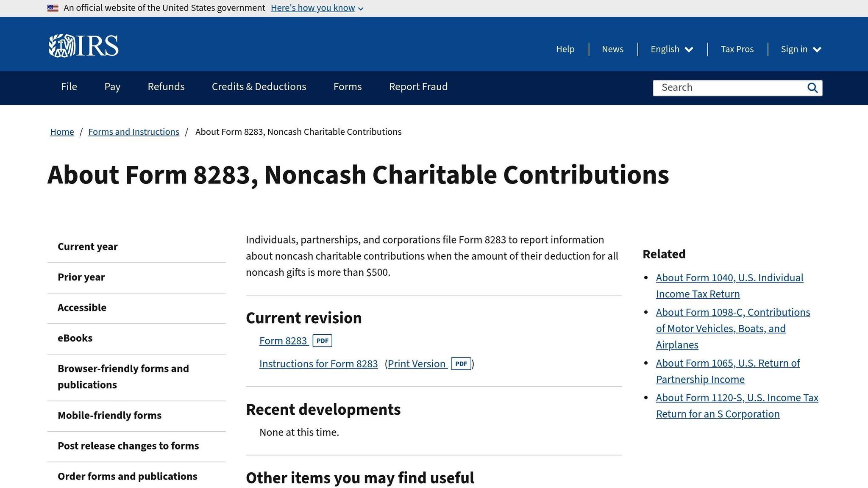Image resolution: width=868 pixels, height=488 pixels.
Task: Open the Form 8283 PDF icon
Action: (322, 341)
